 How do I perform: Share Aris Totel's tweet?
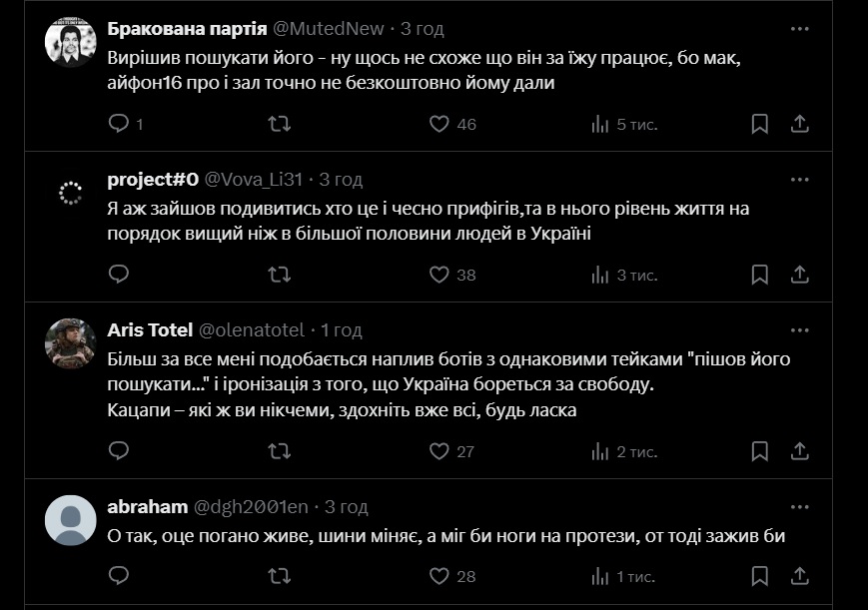pos(799,452)
